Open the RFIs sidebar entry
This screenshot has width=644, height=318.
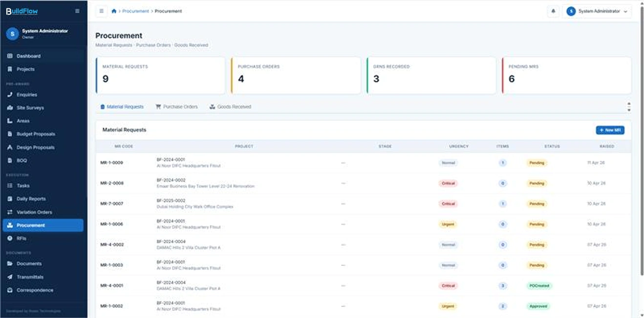[21, 238]
